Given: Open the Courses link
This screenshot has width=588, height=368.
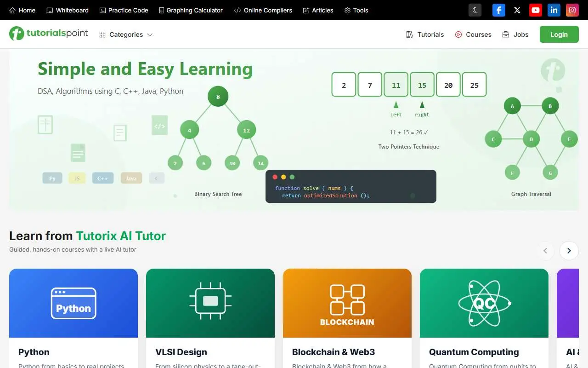Looking at the screenshot, I should click(473, 34).
